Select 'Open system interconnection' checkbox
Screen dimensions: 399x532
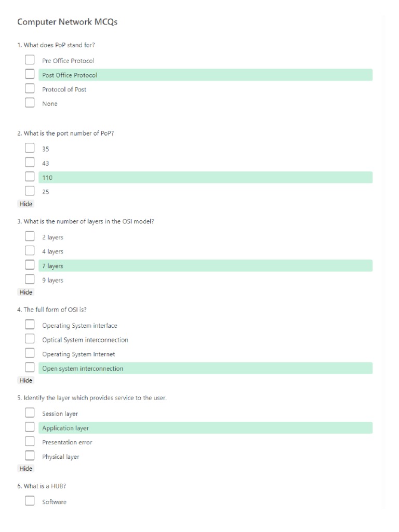30,368
